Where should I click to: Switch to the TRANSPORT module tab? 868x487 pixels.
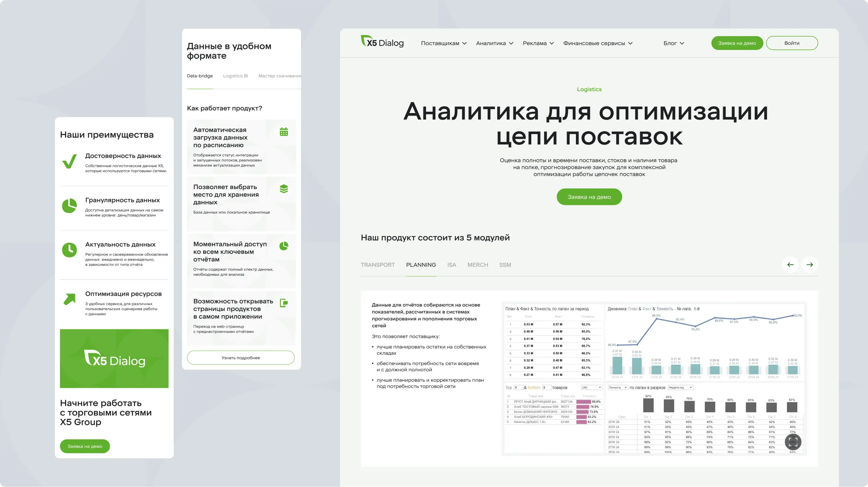(377, 265)
